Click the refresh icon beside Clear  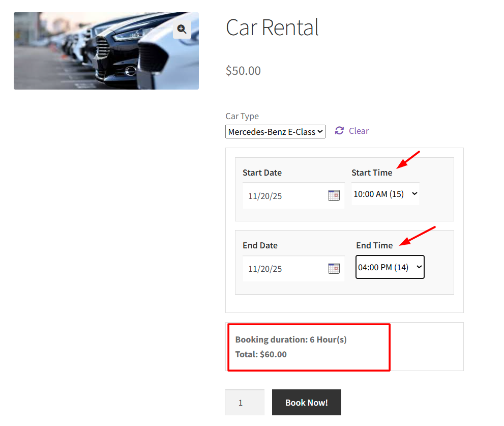339,131
